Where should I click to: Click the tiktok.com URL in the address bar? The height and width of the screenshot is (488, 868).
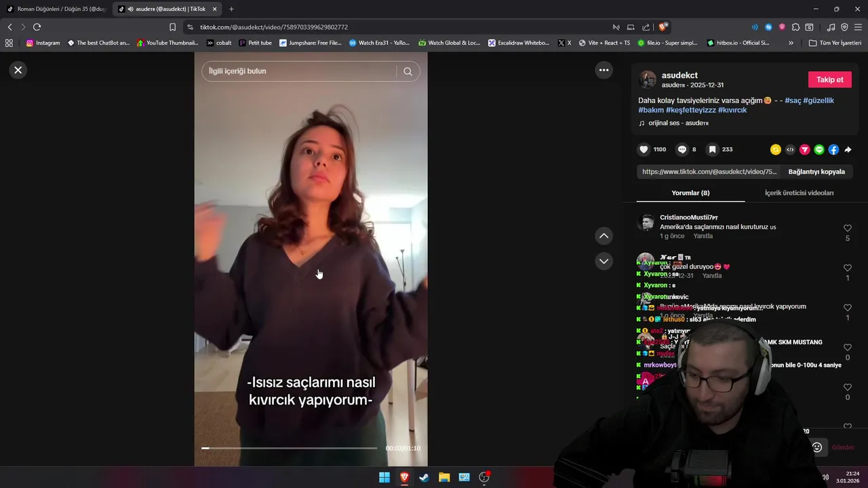pos(274,27)
